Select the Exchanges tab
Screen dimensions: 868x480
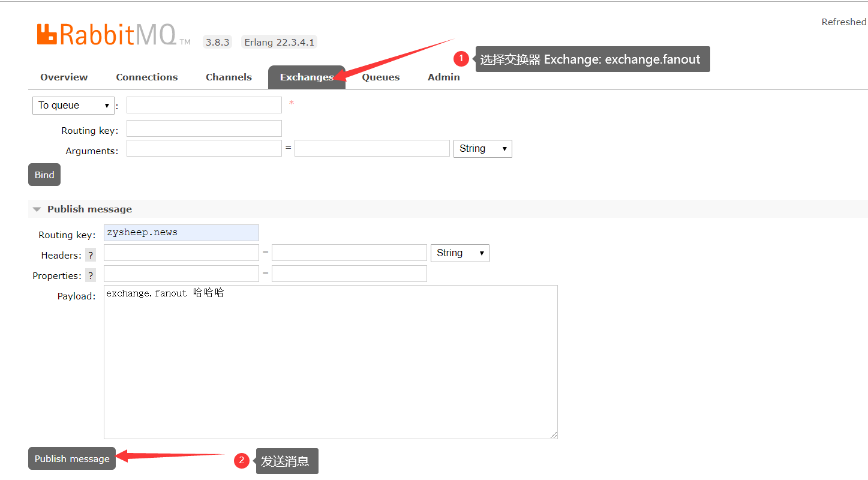(307, 77)
